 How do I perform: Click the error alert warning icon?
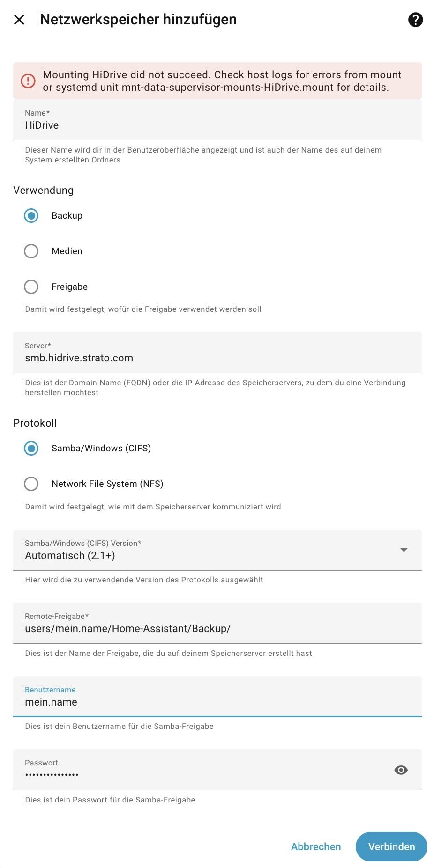point(28,81)
